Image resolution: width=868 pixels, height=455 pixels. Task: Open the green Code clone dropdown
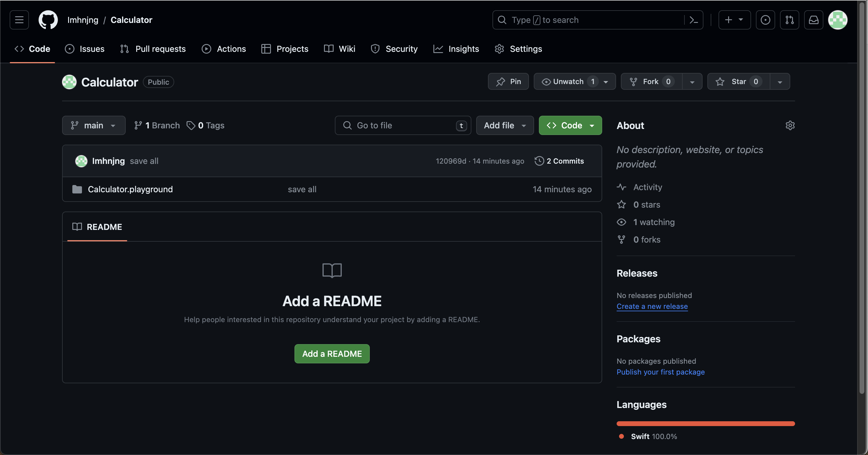tap(570, 125)
